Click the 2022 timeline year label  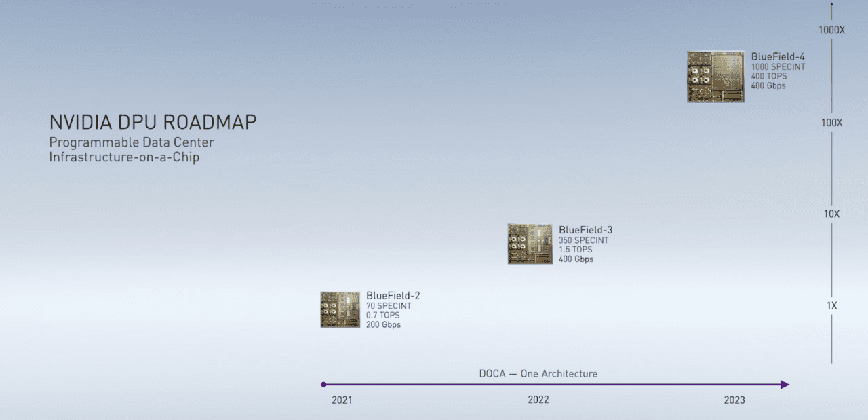point(538,400)
